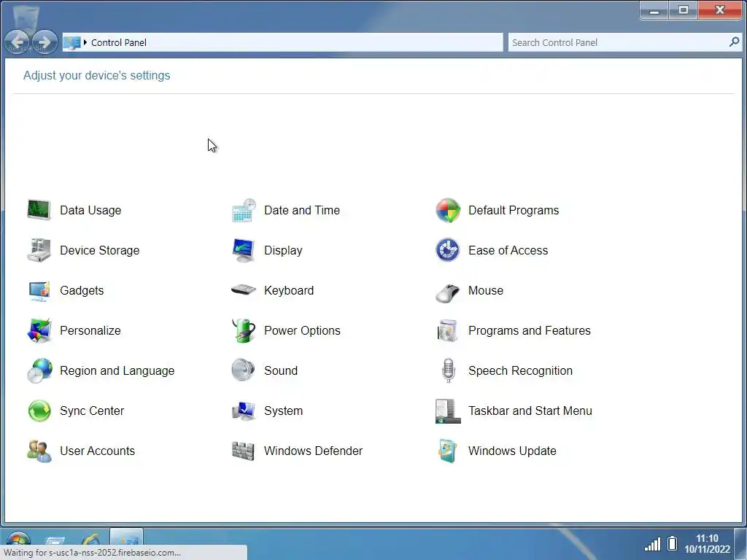Open the Mouse icon

(x=448, y=292)
